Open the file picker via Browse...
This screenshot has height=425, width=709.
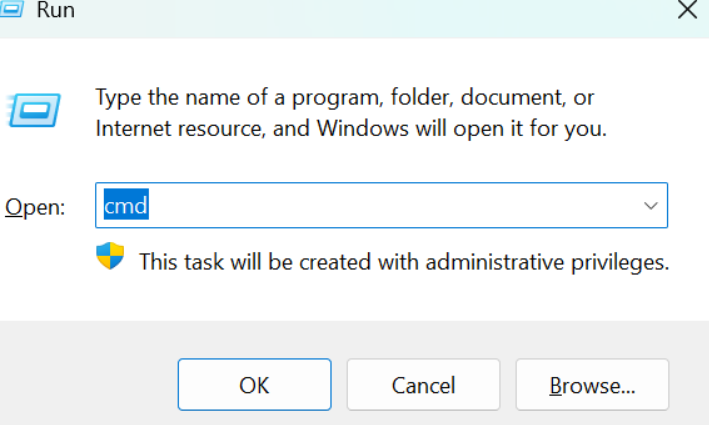[592, 385]
